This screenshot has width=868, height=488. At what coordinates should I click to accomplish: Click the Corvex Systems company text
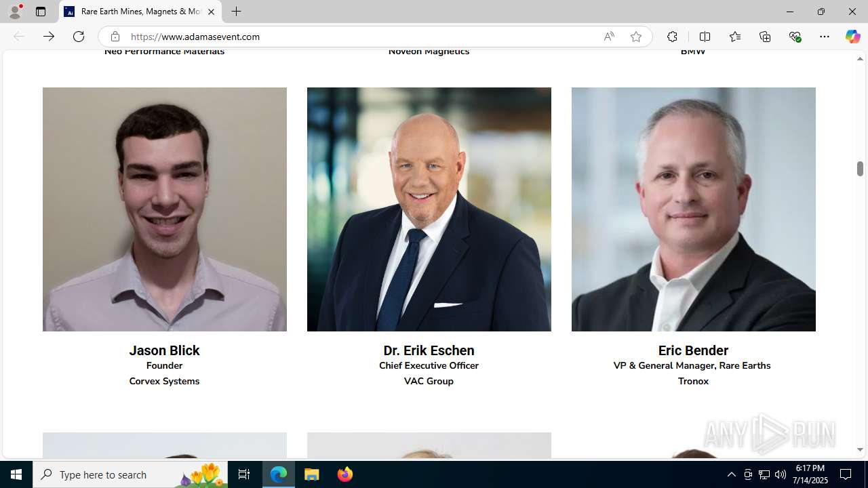(164, 381)
